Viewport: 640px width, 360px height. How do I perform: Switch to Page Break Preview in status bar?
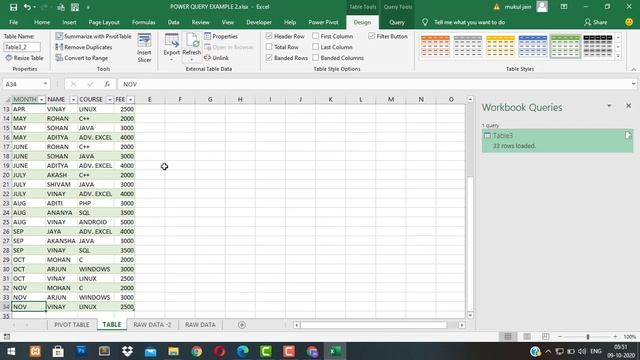click(546, 337)
